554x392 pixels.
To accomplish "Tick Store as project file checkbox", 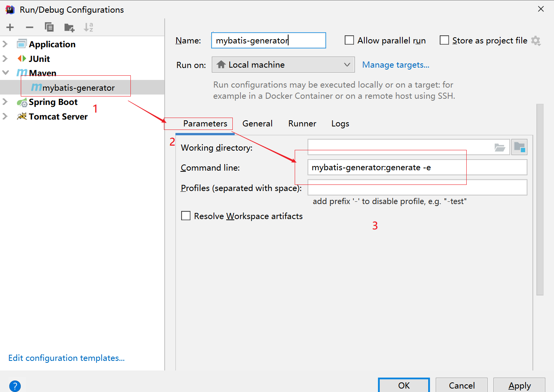I will (444, 40).
